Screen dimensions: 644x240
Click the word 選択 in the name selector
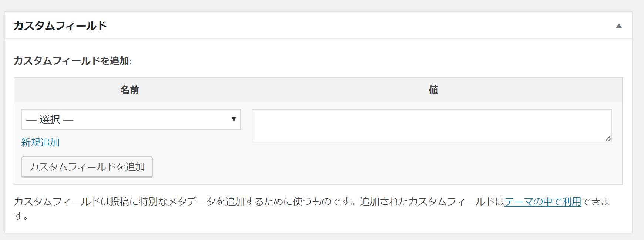click(x=50, y=119)
